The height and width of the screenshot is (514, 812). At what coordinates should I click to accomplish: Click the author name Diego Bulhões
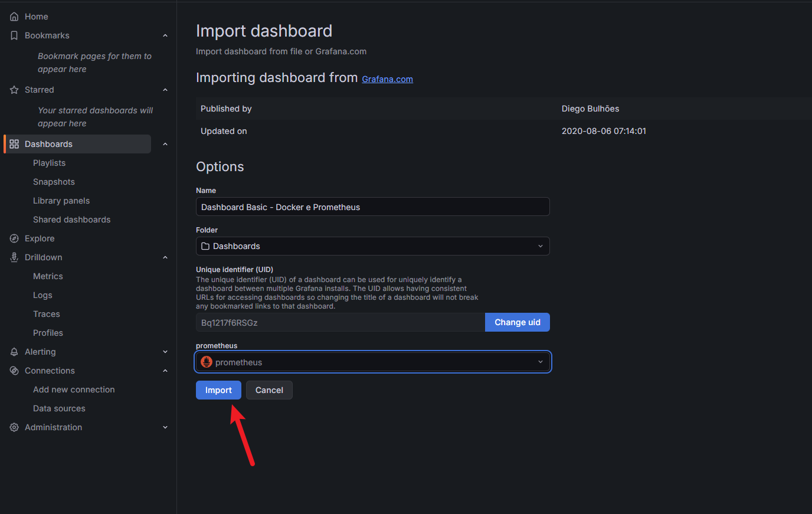click(590, 109)
